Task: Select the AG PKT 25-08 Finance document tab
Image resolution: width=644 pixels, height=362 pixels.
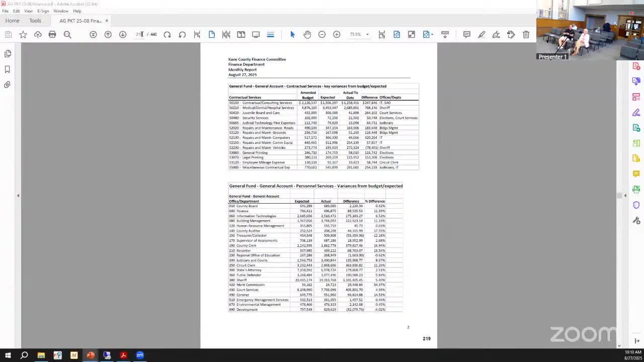Action: (x=80, y=21)
